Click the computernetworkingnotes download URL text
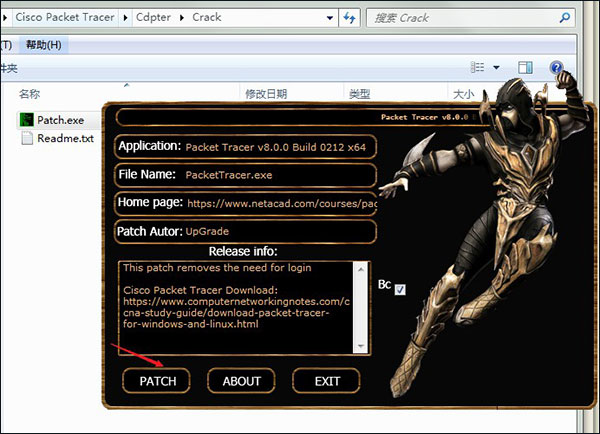 [236, 313]
